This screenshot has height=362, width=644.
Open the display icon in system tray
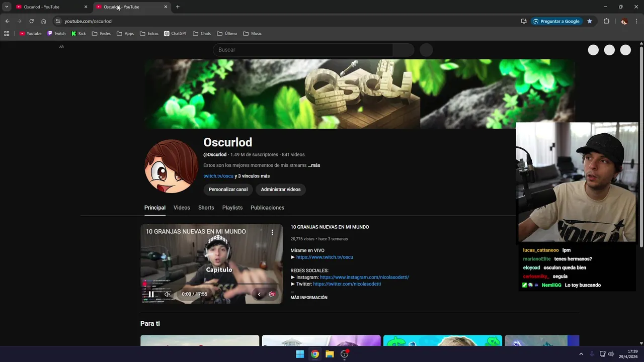[603, 354]
